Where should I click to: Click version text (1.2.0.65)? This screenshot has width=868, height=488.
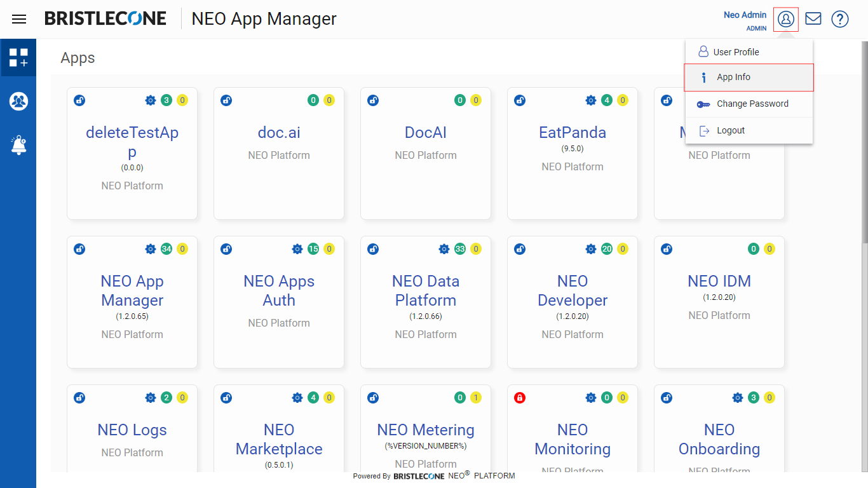[x=132, y=316]
